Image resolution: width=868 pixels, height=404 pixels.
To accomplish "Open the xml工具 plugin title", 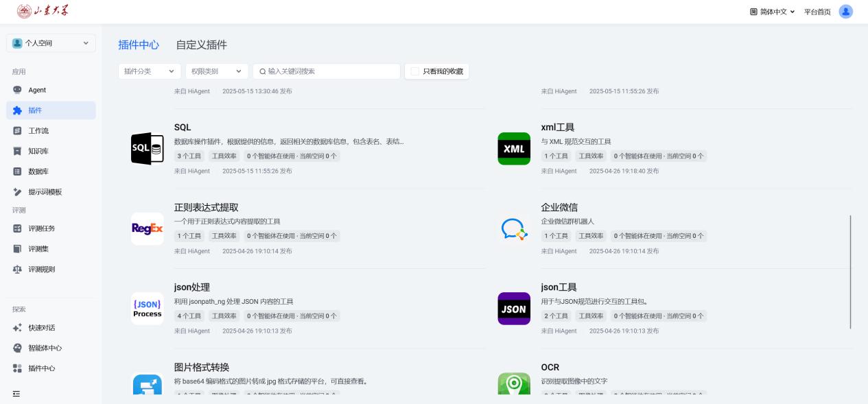I will point(558,128).
